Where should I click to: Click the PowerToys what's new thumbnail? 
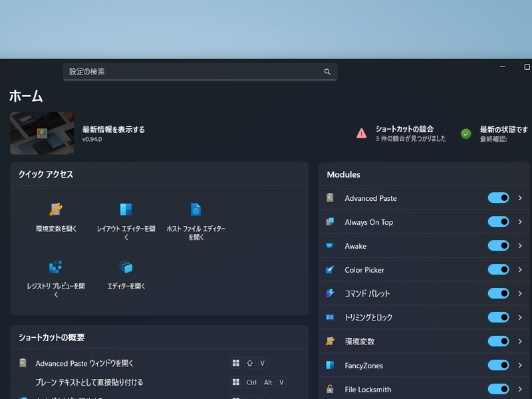[42, 134]
